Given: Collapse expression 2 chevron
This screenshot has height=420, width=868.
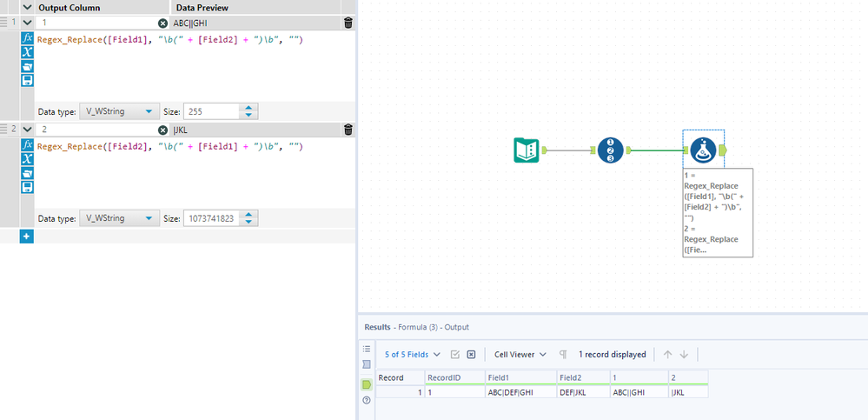Looking at the screenshot, I should click(x=27, y=130).
